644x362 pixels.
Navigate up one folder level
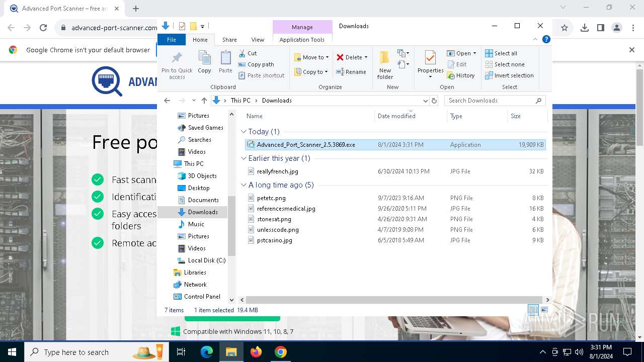point(204,101)
